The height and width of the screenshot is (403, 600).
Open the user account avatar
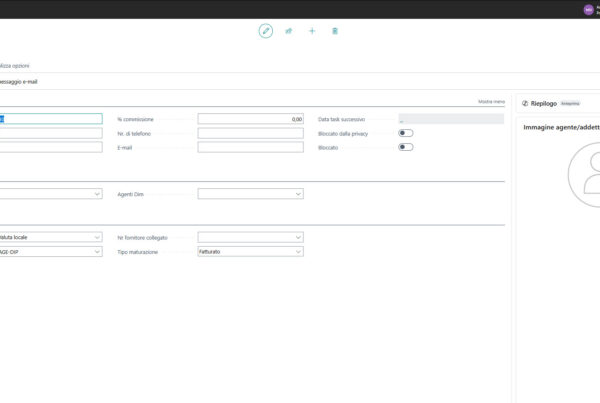point(588,9)
